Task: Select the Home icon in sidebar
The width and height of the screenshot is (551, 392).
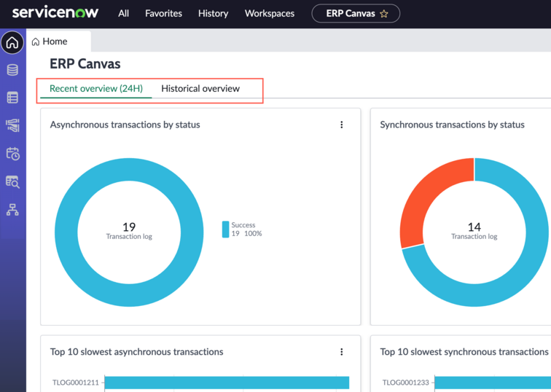Action: coord(12,42)
